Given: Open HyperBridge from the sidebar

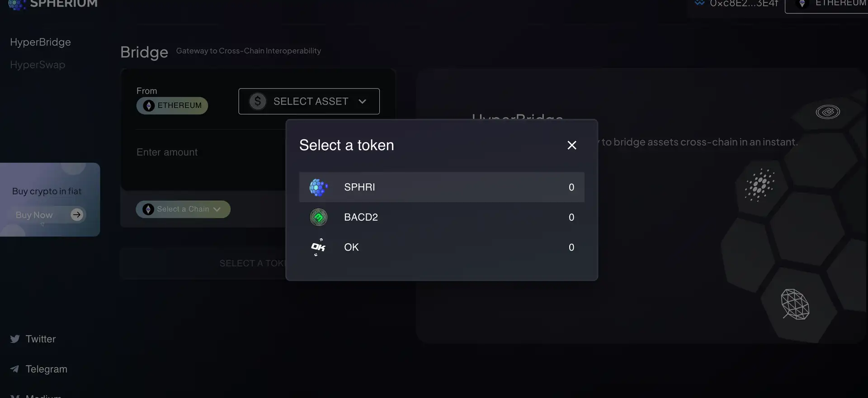Looking at the screenshot, I should (x=40, y=42).
